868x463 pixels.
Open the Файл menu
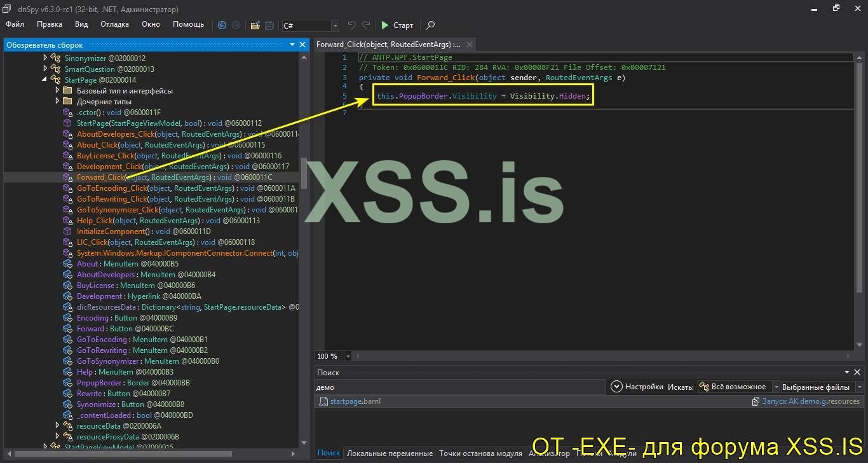coord(15,24)
